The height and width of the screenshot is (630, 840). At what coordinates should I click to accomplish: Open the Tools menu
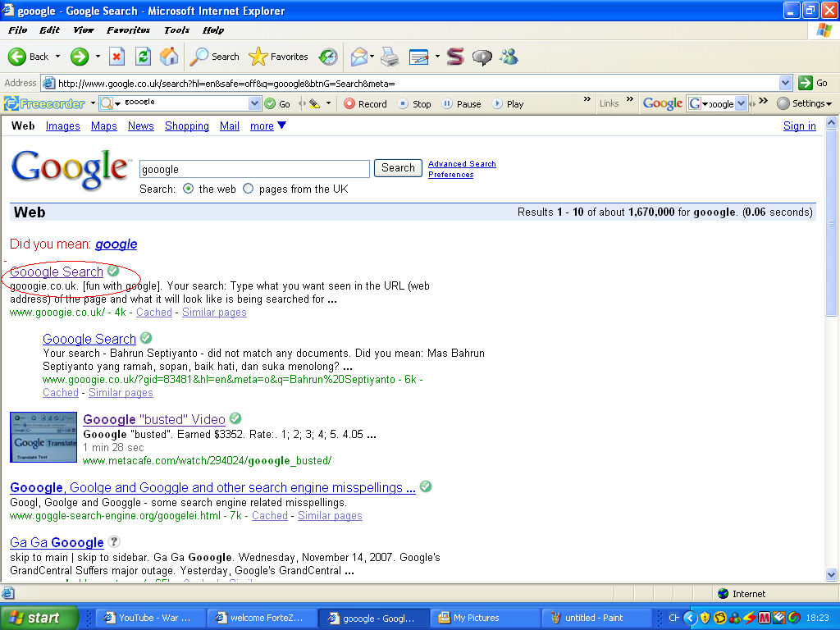(176, 30)
